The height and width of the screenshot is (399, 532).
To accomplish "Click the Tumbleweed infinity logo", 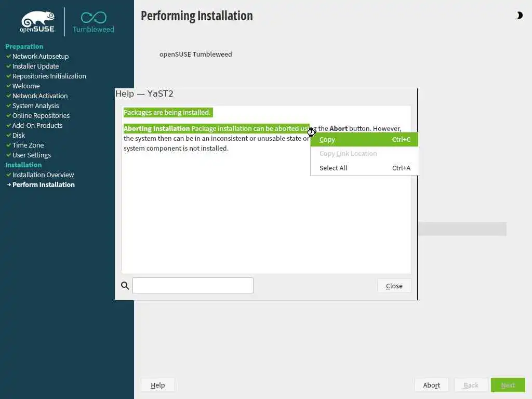I will coord(94,22).
